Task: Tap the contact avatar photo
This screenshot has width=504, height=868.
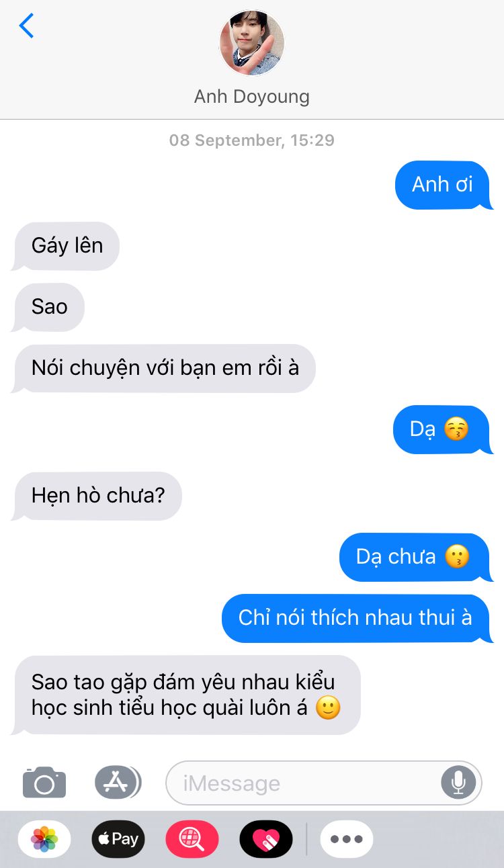Action: [252, 43]
